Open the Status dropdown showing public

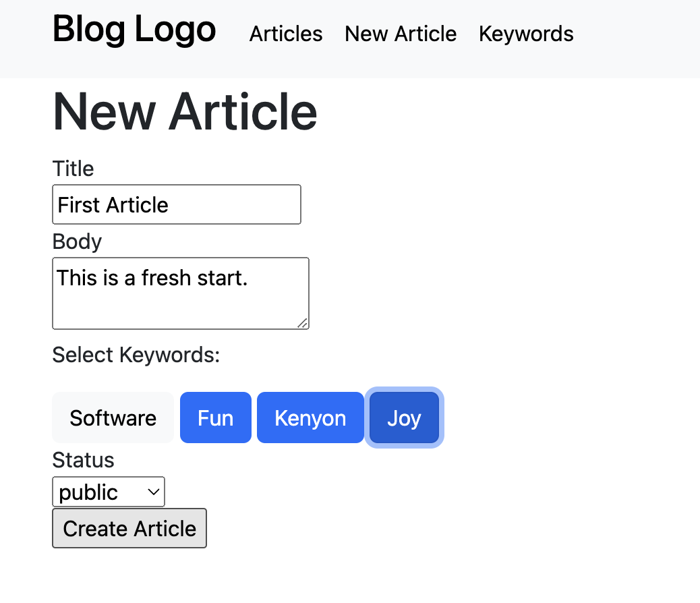108,492
